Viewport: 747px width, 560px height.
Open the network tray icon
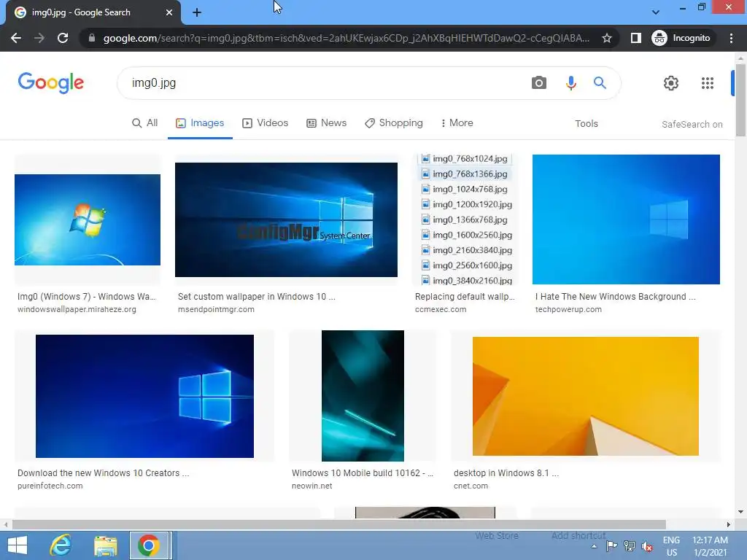630,546
